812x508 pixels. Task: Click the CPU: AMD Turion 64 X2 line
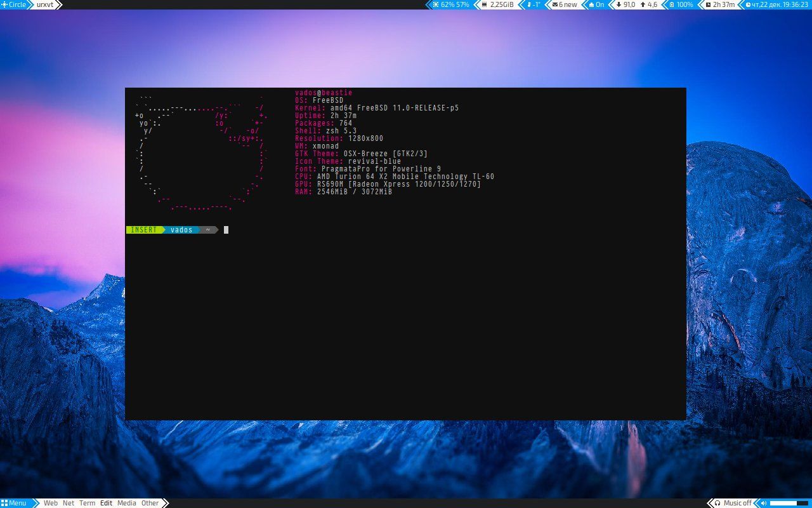(395, 177)
